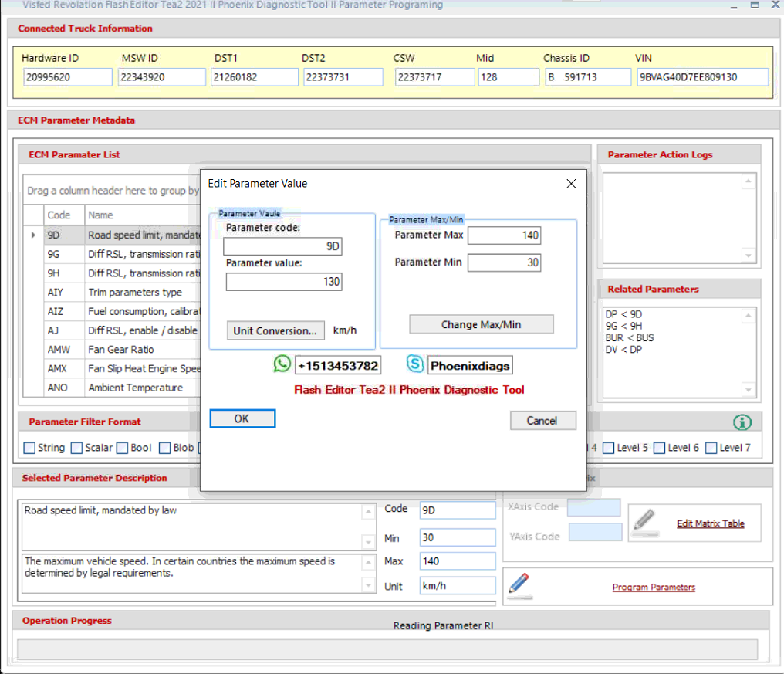784x674 pixels.
Task: Sort by the Code column header
Action: pos(64,215)
